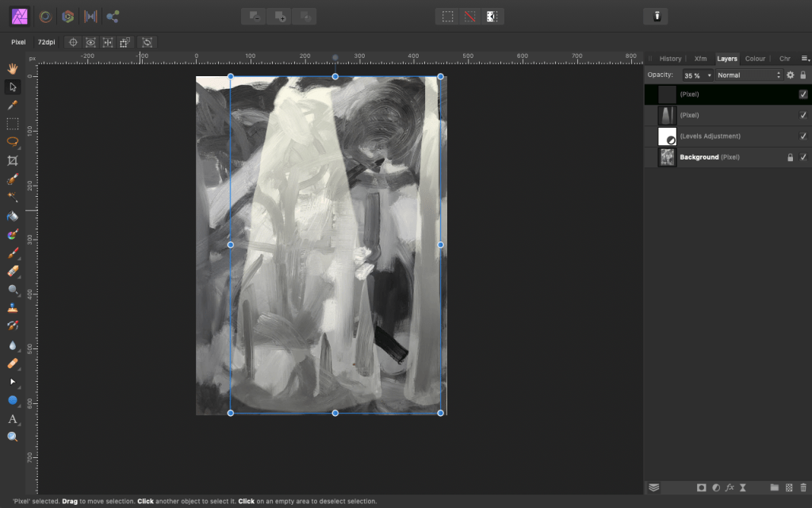This screenshot has width=812, height=508.
Task: Select the Rectangular Marquee tool
Action: [x=13, y=124]
